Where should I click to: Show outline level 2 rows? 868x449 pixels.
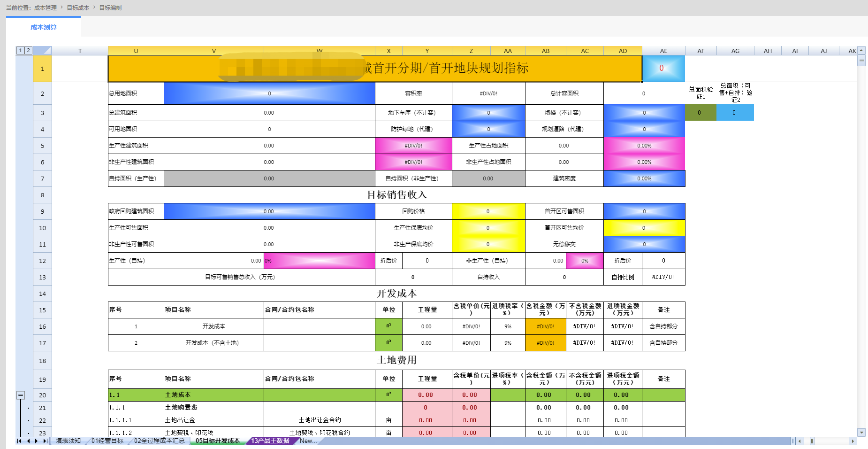coord(28,50)
